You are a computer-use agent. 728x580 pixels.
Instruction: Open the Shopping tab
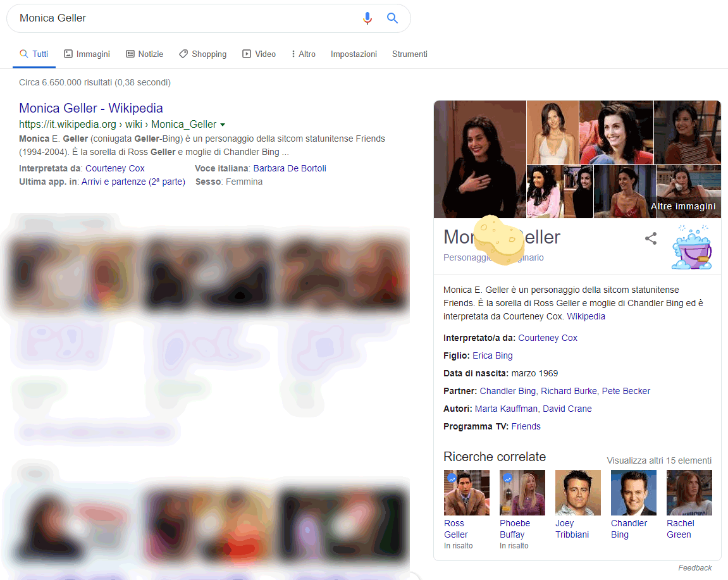coord(203,54)
